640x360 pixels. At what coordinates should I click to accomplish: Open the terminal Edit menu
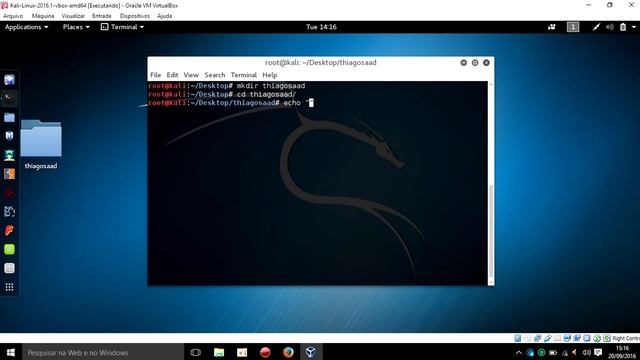point(172,75)
